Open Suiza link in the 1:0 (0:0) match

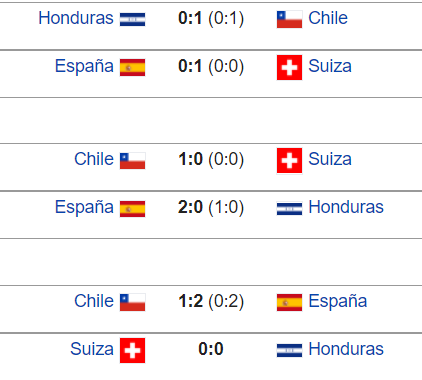tap(330, 159)
